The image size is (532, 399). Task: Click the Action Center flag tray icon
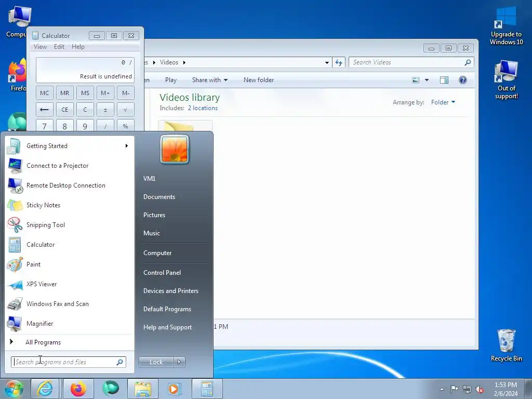[x=454, y=389]
